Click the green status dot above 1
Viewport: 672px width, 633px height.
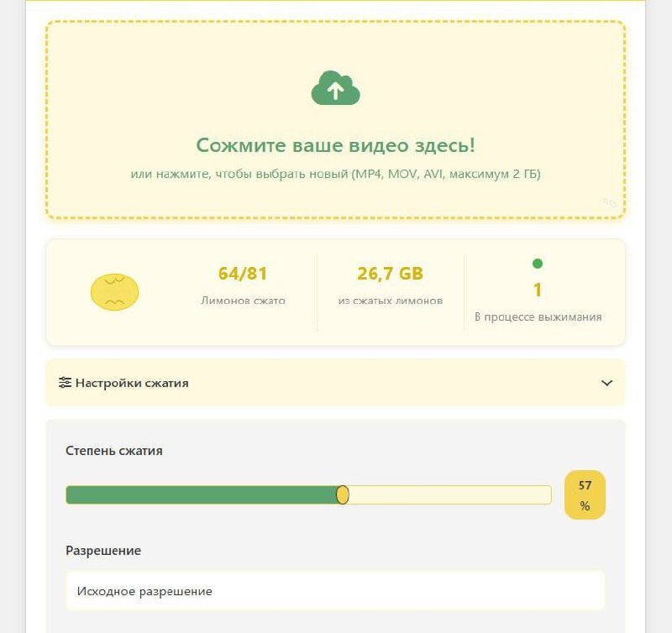tap(538, 264)
